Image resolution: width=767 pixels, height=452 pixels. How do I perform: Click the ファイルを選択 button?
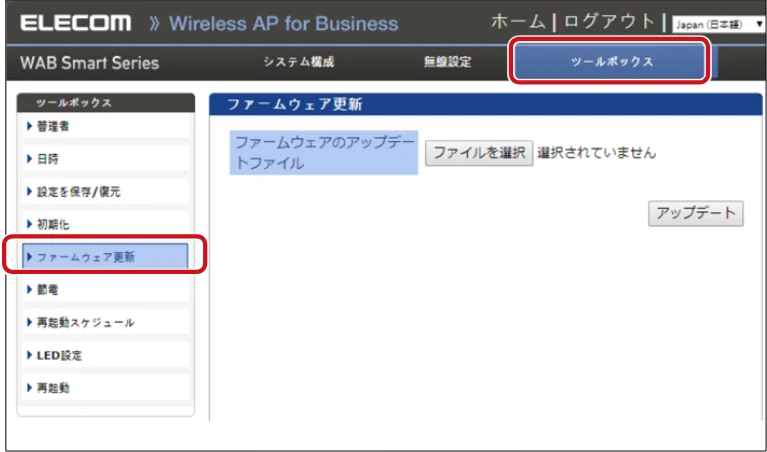pyautogui.click(x=479, y=153)
